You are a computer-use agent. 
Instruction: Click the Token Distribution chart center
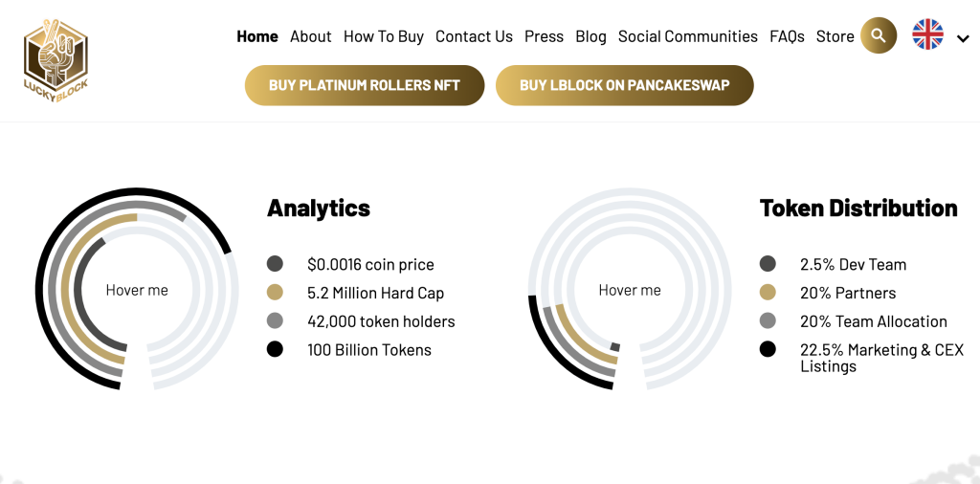click(630, 290)
